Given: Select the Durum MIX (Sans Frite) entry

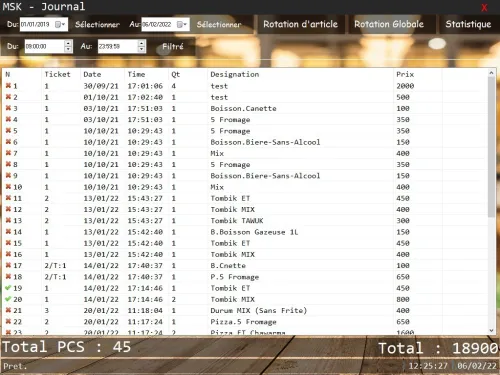Looking at the screenshot, I should click(258, 310).
